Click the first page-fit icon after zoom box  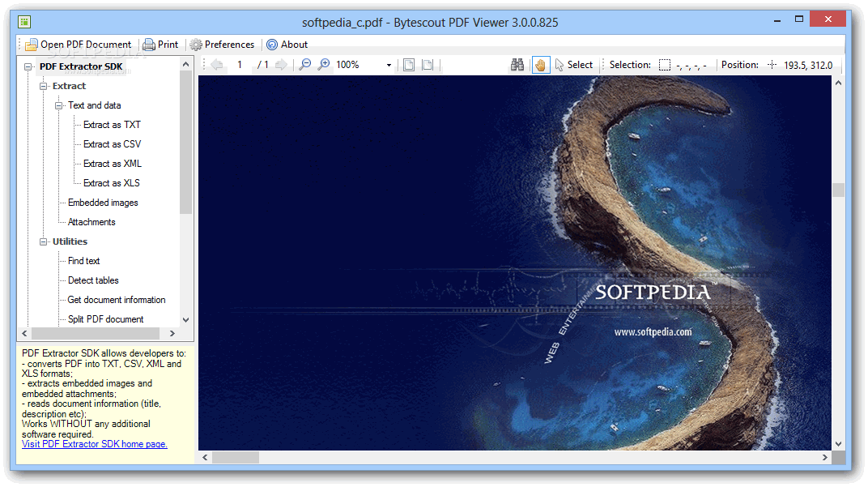(409, 65)
